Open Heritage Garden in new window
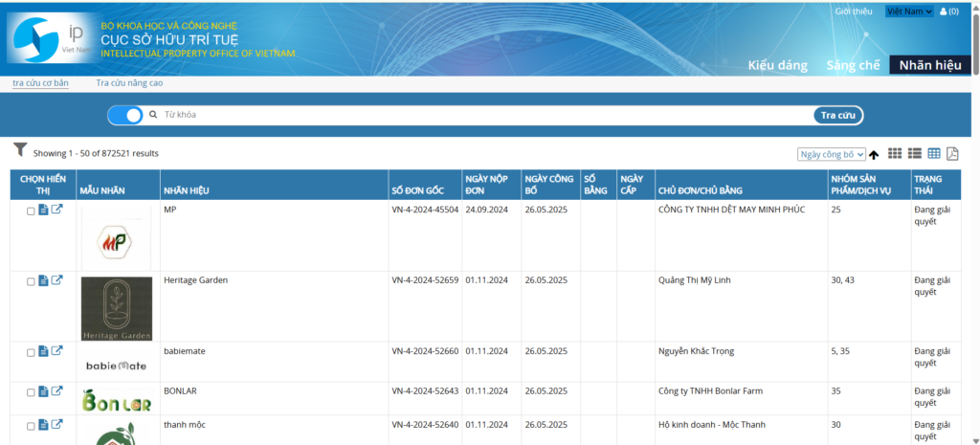Viewport: 980px width, 445px height. point(56,280)
